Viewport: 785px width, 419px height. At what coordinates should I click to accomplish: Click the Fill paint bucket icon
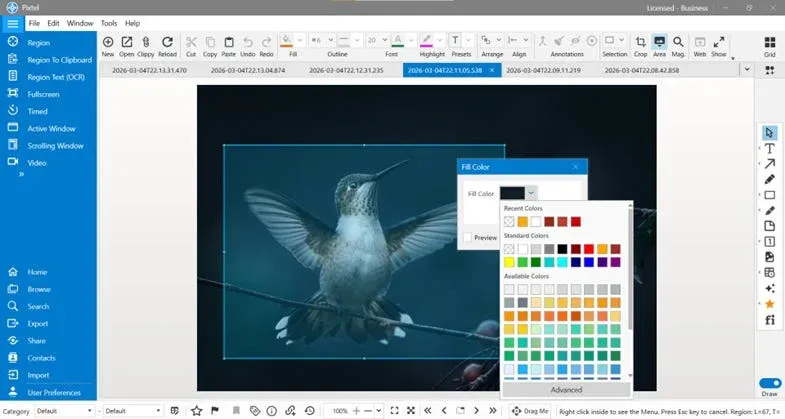click(286, 41)
